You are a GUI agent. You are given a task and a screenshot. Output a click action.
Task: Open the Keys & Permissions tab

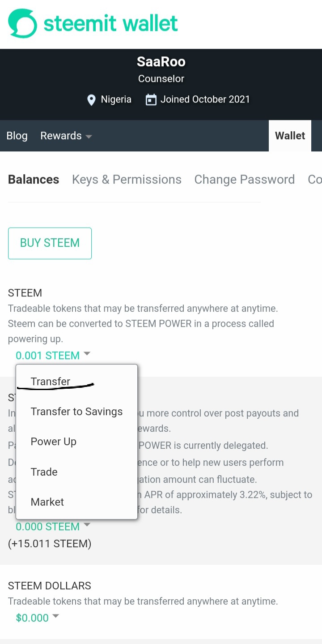127,180
